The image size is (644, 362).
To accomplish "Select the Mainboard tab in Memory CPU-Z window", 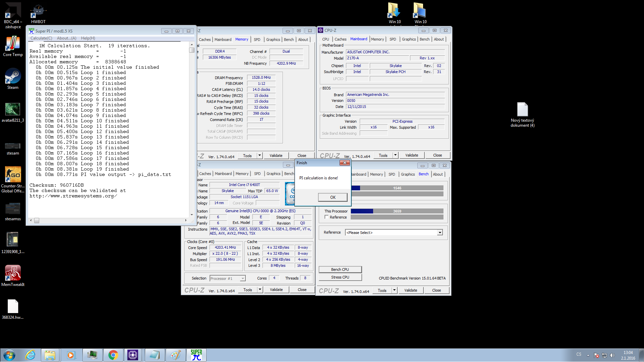I will click(x=223, y=40).
